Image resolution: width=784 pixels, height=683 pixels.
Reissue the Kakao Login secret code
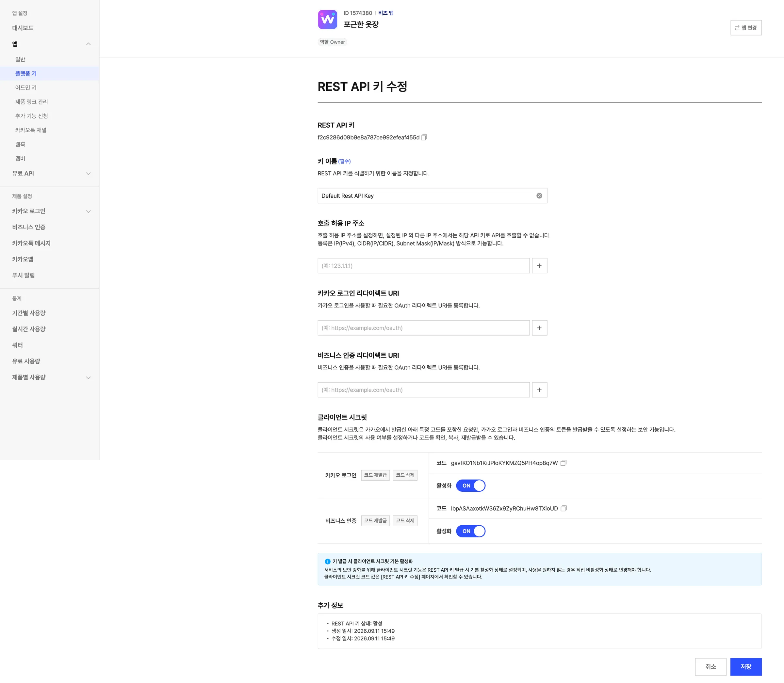(375, 475)
